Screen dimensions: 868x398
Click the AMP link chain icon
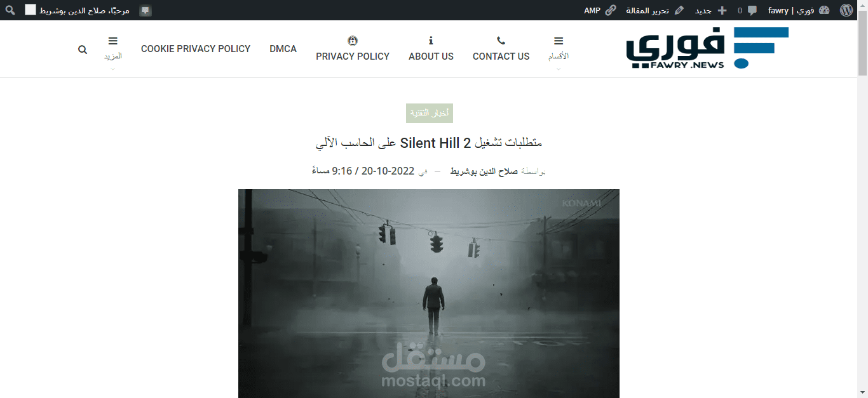611,10
